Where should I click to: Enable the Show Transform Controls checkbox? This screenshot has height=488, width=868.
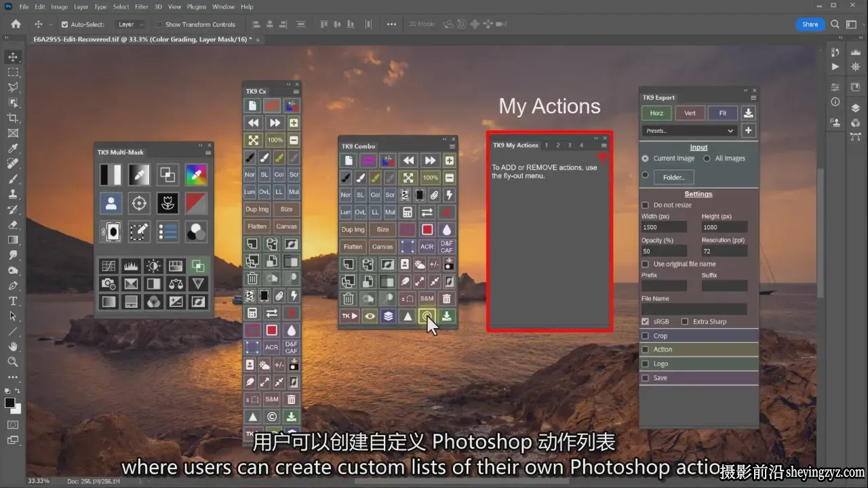[159, 24]
